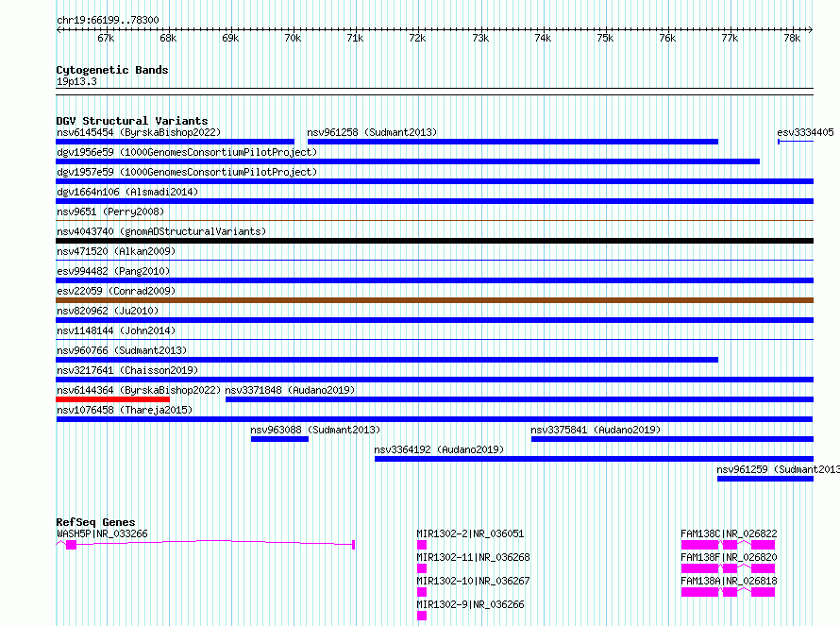Click the DGV Structural Variants track title

pos(132,121)
